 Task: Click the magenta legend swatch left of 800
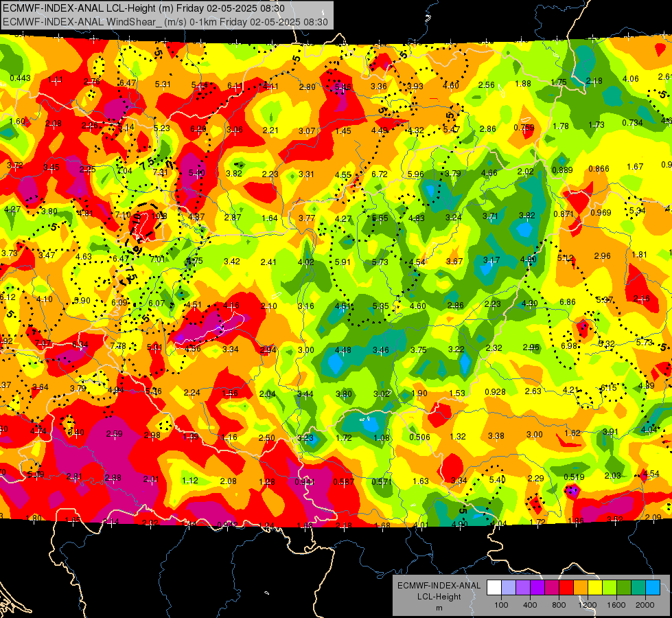click(552, 588)
